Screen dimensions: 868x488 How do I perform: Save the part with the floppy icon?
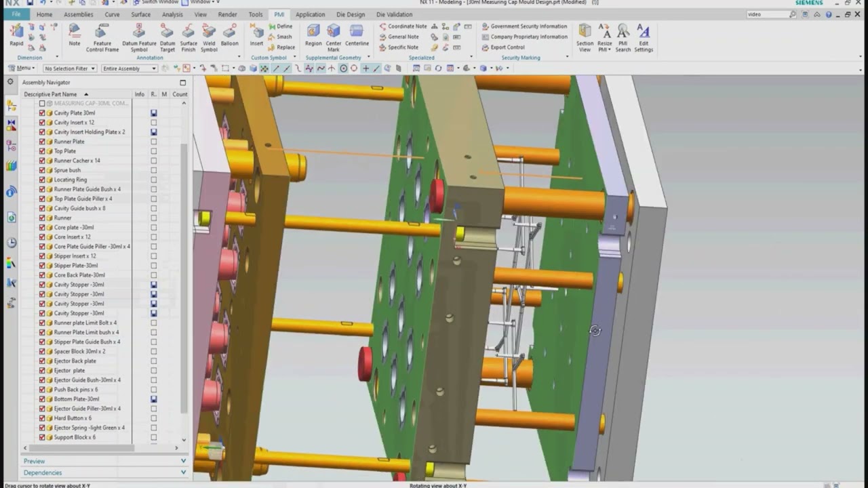(30, 3)
